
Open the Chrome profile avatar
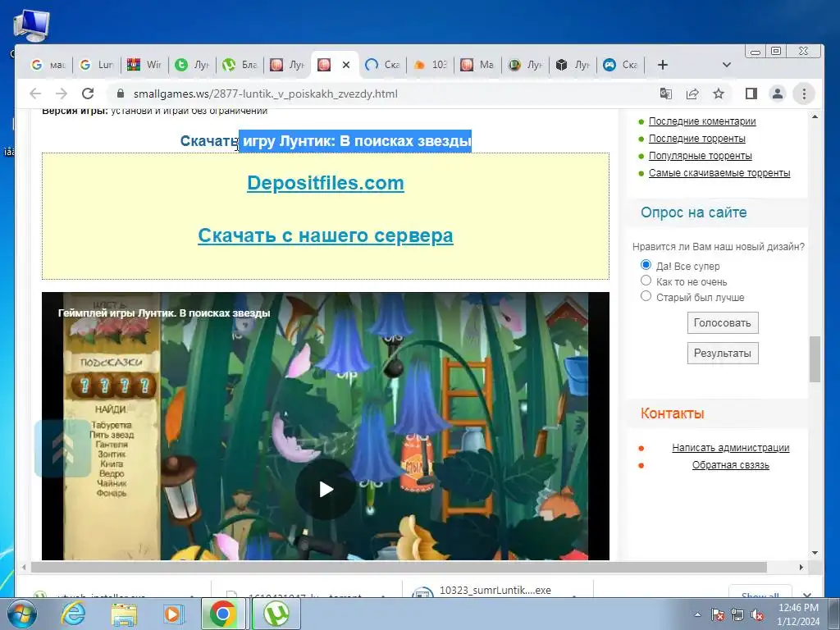click(778, 94)
